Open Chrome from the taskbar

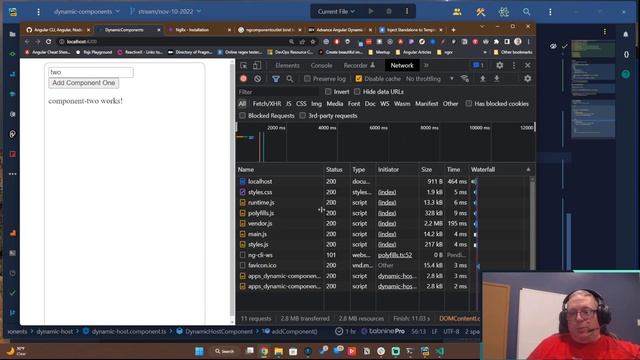pyautogui.click(x=264, y=351)
